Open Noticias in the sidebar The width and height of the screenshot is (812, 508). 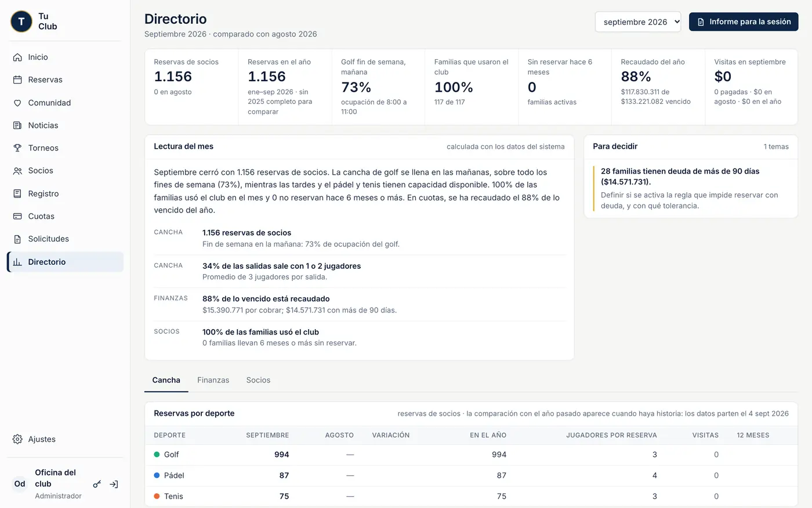click(x=43, y=125)
